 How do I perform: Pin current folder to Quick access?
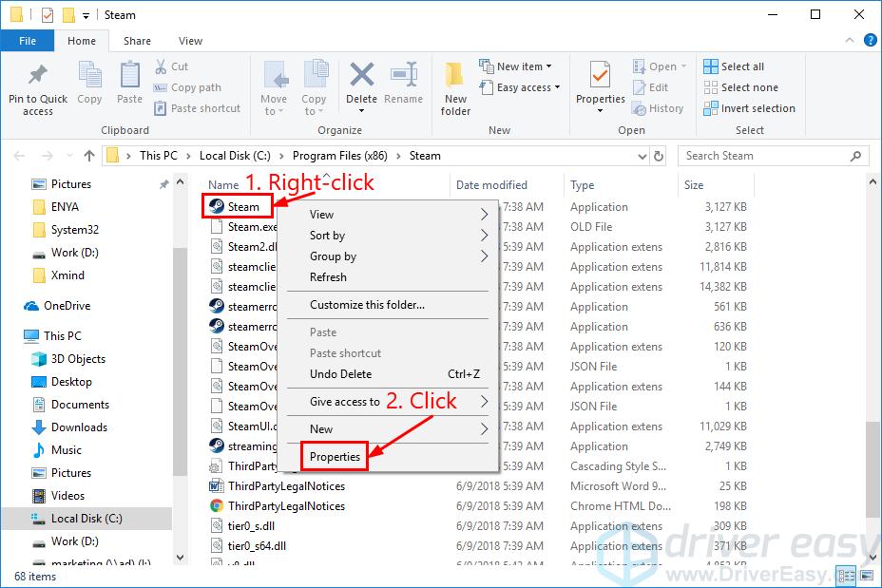(37, 87)
